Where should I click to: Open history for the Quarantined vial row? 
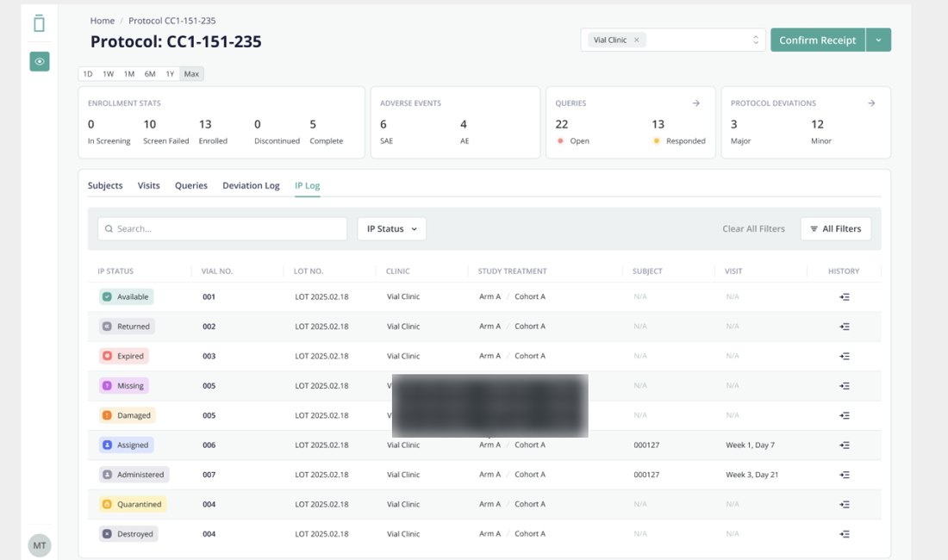[x=844, y=504]
